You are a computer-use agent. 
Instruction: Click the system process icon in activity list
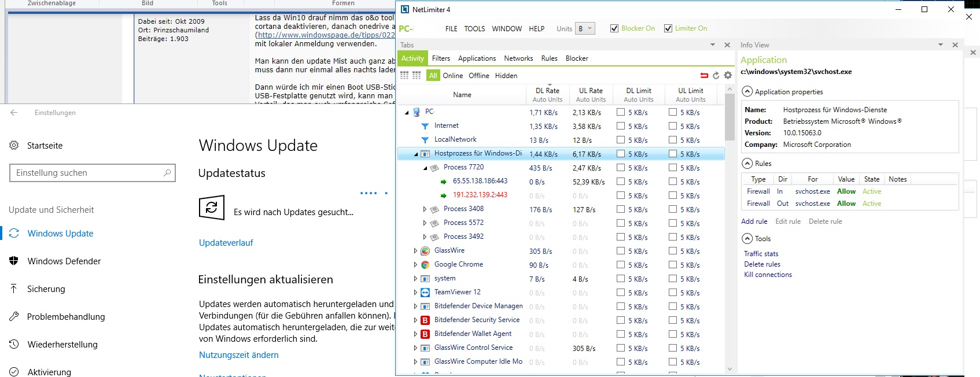point(425,279)
